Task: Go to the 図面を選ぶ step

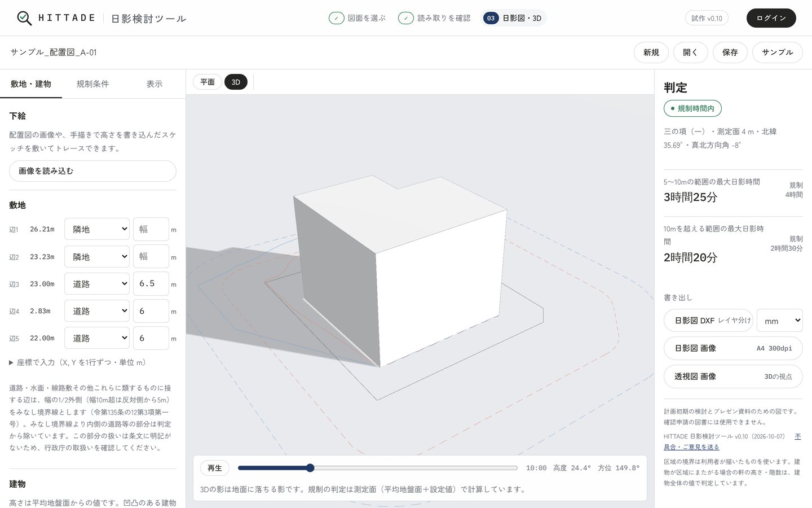Action: tap(358, 18)
